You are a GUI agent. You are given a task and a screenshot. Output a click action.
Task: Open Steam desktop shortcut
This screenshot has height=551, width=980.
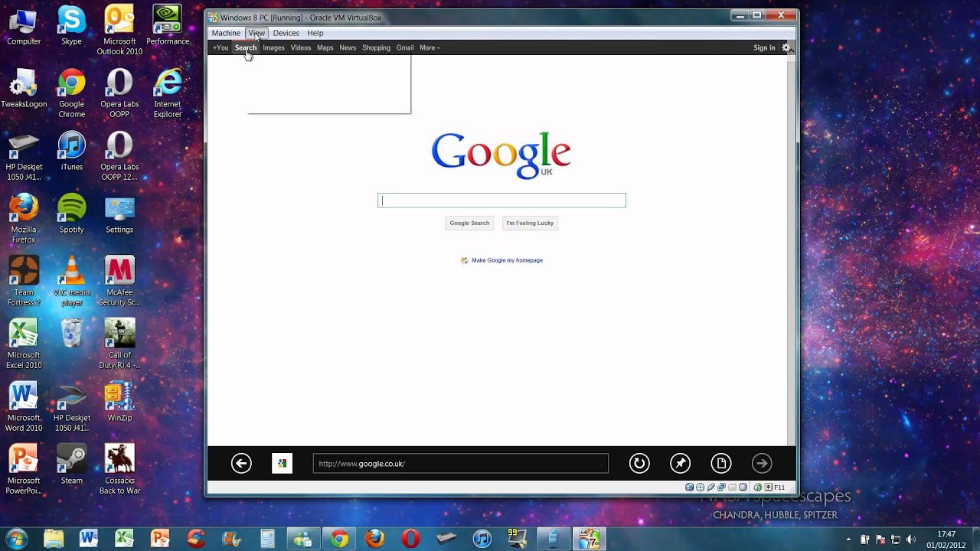[71, 465]
